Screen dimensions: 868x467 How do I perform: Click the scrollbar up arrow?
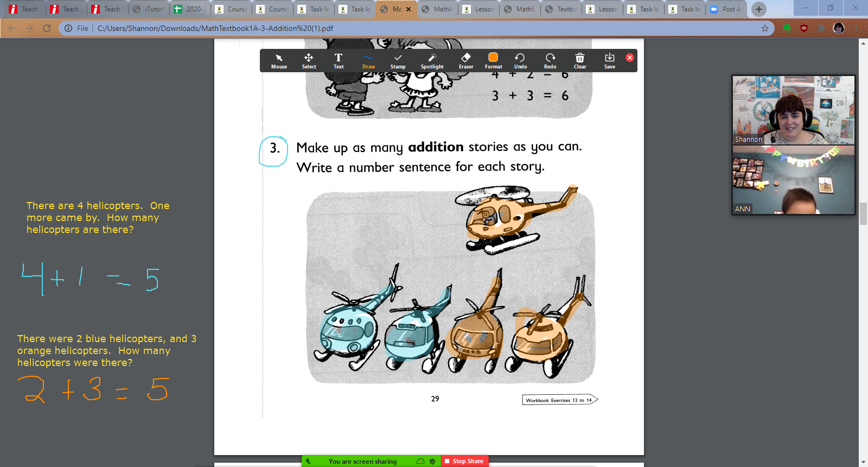863,43
